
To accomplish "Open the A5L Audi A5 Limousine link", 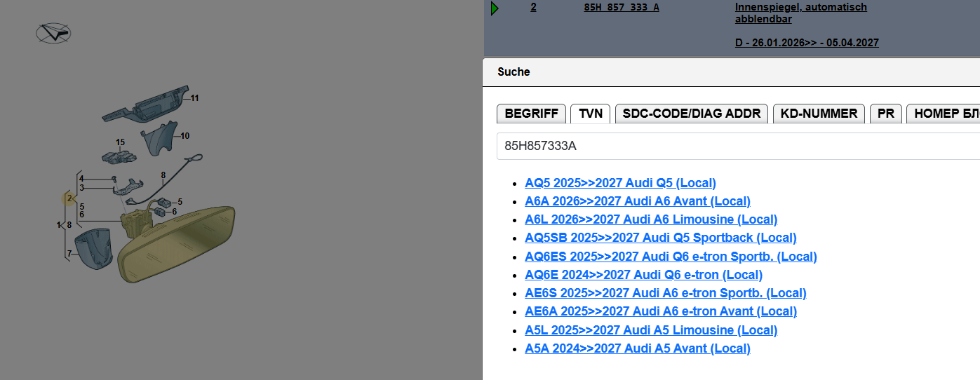I will 651,330.
